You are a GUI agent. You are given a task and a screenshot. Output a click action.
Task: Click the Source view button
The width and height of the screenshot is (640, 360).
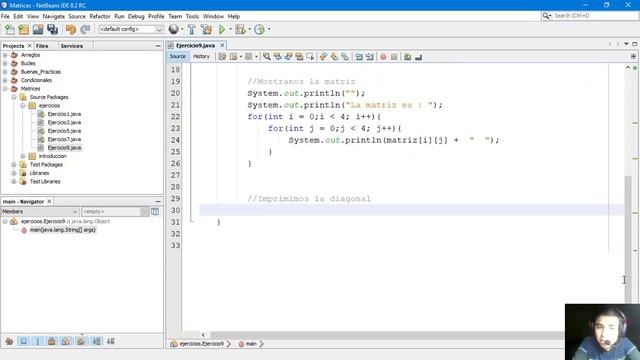pyautogui.click(x=178, y=57)
